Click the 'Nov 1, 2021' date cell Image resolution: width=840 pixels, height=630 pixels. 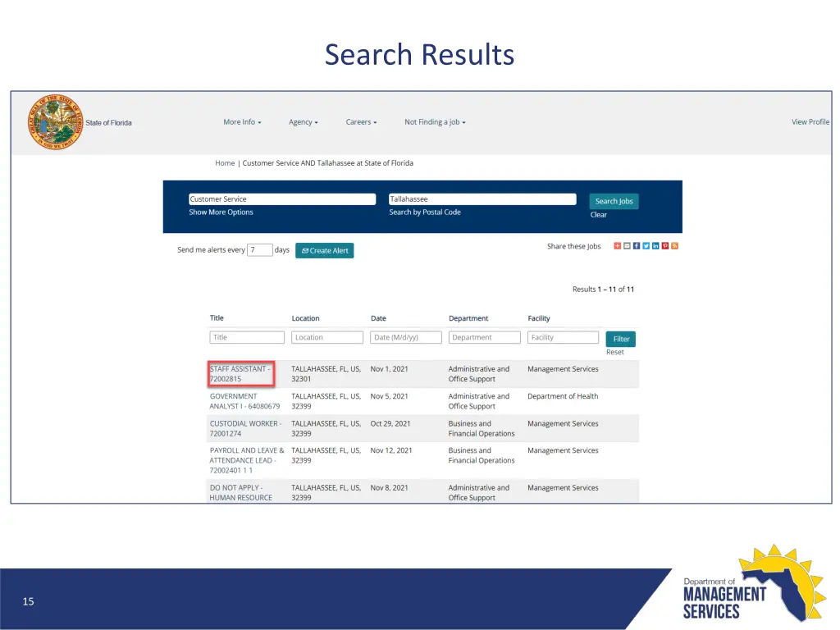pyautogui.click(x=389, y=369)
